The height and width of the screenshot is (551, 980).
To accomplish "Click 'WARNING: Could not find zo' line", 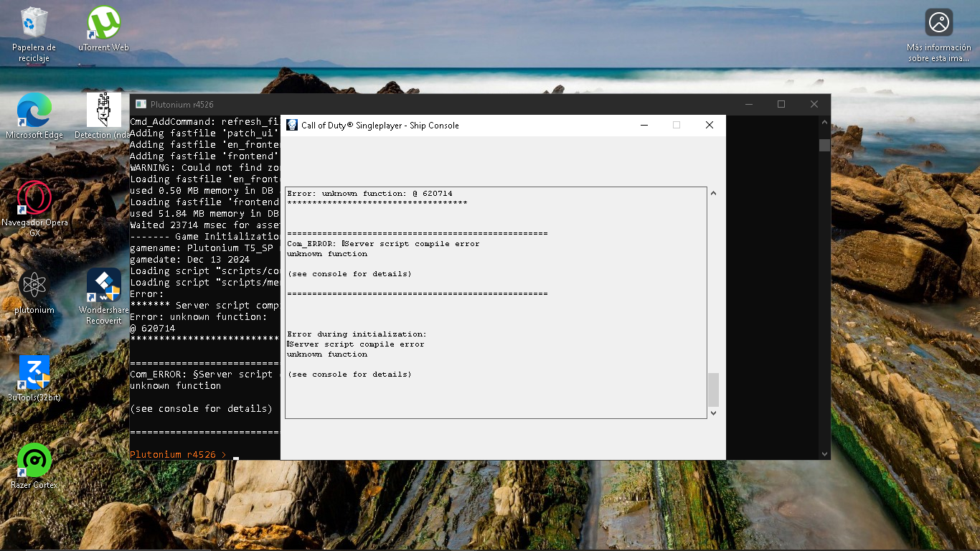I will click(x=204, y=168).
